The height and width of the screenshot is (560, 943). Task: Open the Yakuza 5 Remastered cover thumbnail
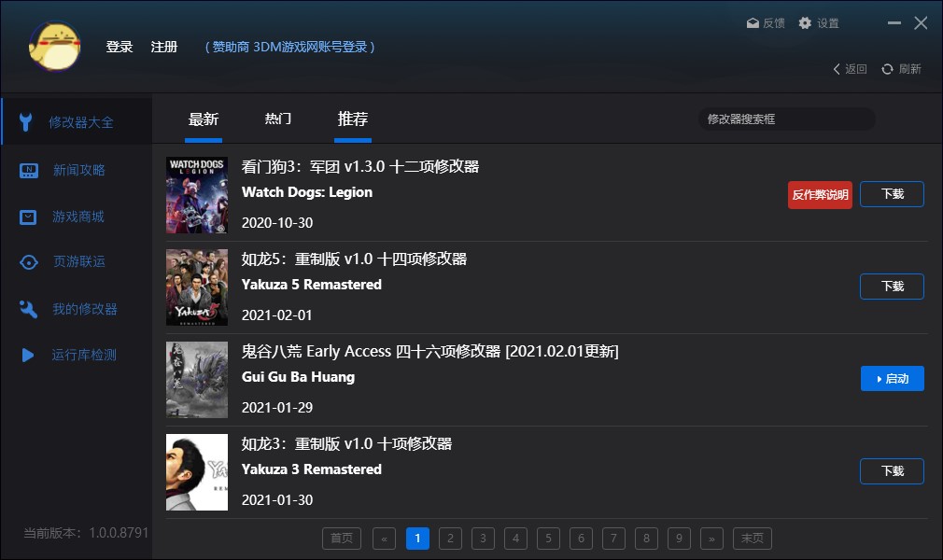[x=197, y=287]
